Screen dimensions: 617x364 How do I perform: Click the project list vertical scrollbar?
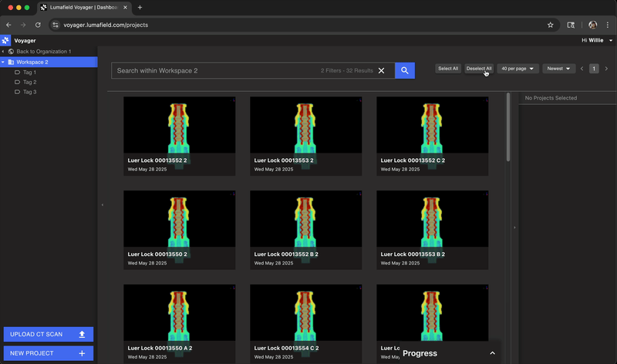(x=507, y=127)
